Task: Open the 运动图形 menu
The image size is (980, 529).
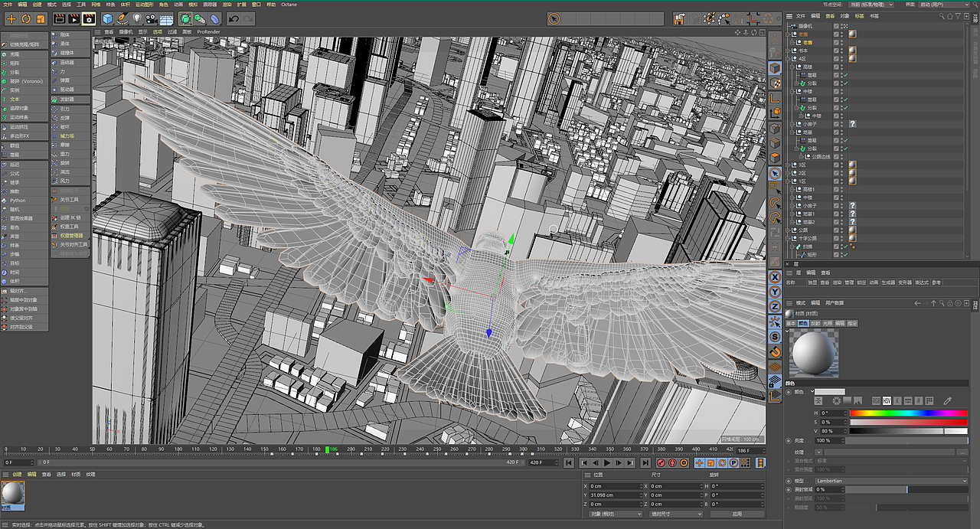Action: [143, 5]
